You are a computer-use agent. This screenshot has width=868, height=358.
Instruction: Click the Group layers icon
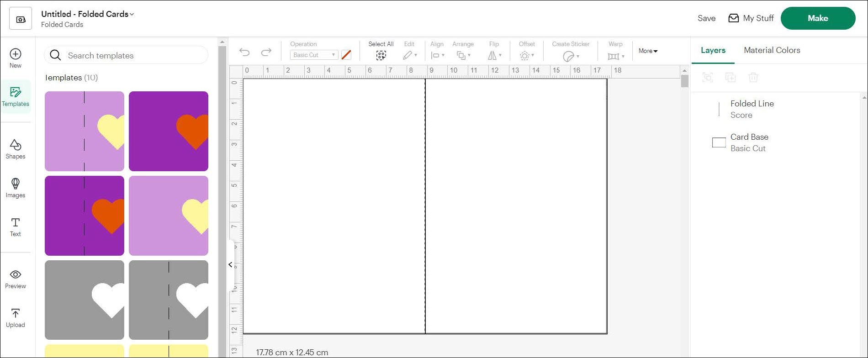(x=708, y=78)
